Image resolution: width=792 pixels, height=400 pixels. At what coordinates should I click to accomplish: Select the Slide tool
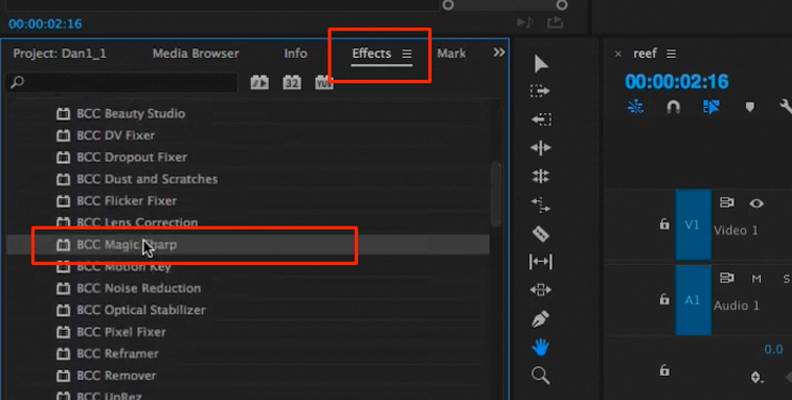coord(540,290)
